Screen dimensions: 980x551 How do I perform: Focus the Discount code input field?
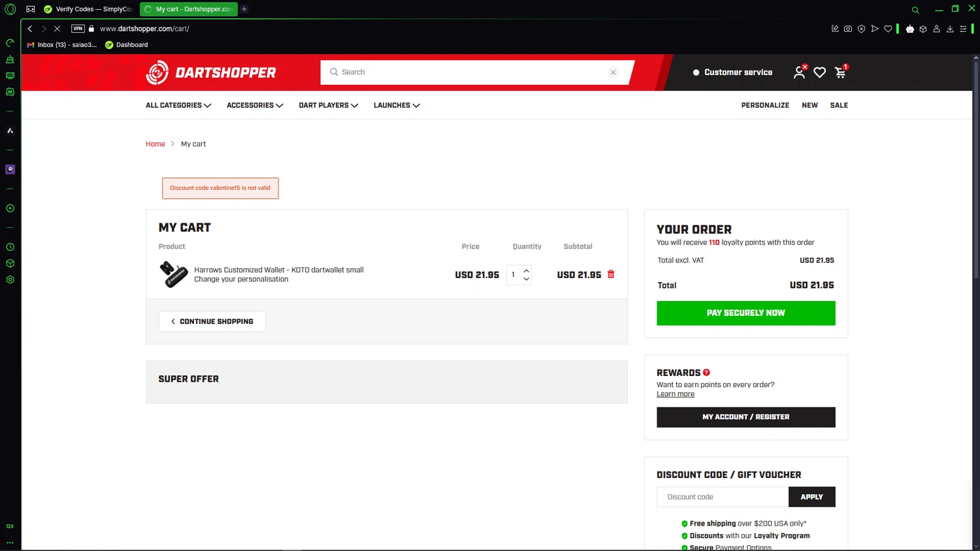tap(723, 497)
